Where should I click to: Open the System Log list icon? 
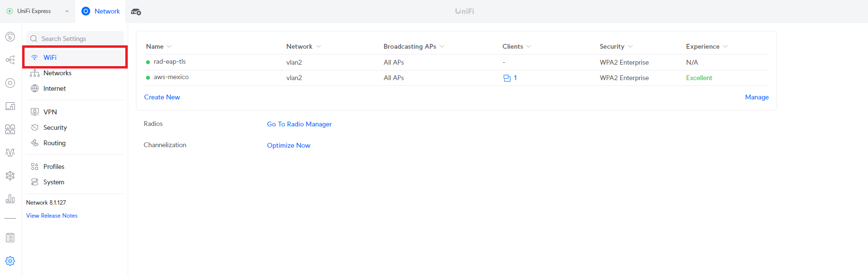[x=10, y=238]
